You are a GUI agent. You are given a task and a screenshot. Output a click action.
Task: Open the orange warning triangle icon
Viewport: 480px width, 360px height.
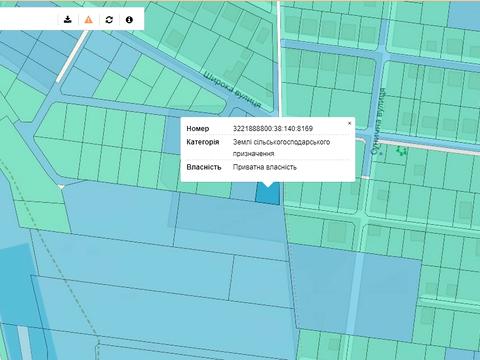point(88,20)
